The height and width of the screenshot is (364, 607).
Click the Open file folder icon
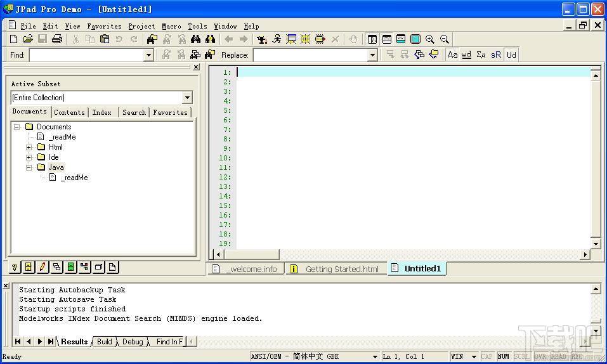tap(28, 39)
